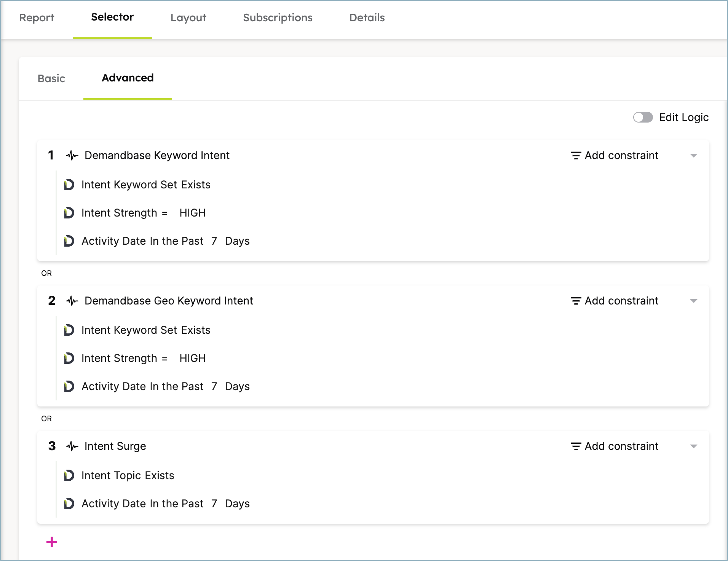Click the OR operator between selectors 2 and 3

coord(46,419)
